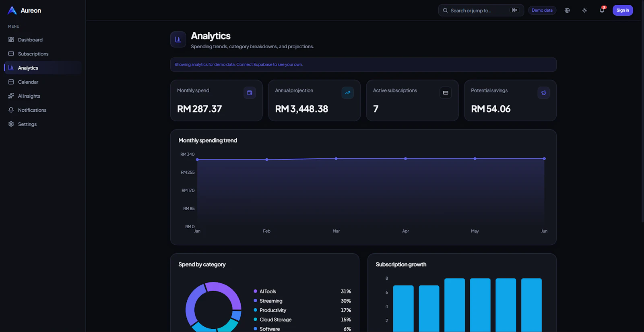
Task: Click the Analytics bar-chart sidebar icon
Action: (11, 68)
